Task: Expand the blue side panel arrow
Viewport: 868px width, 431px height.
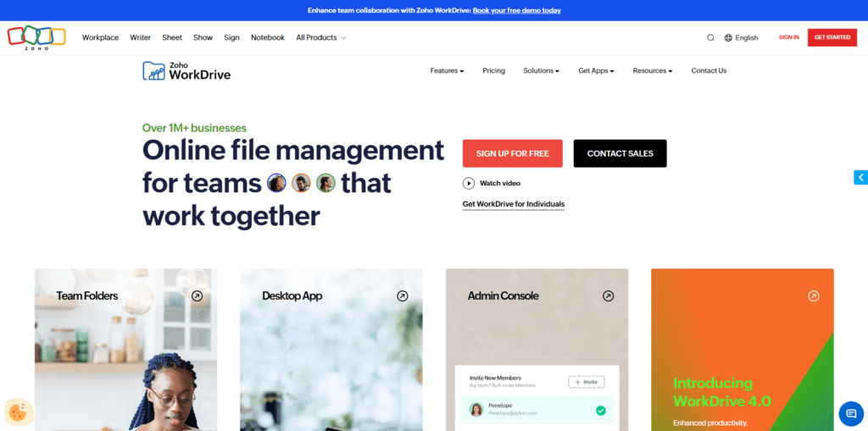Action: [x=861, y=177]
